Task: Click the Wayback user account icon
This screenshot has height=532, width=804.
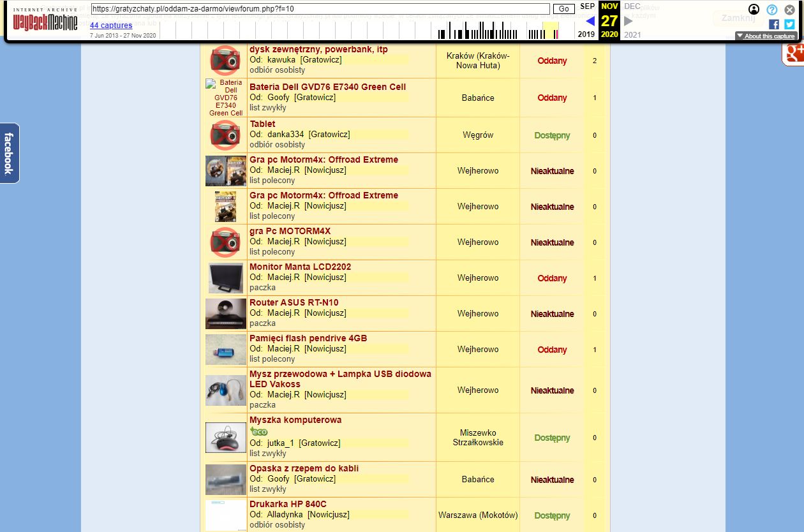Action: coord(754,10)
